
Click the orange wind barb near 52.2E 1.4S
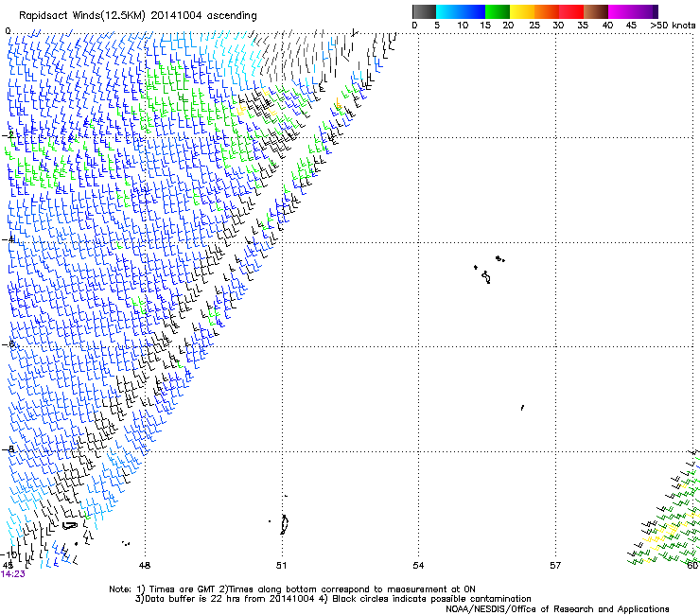point(338,105)
